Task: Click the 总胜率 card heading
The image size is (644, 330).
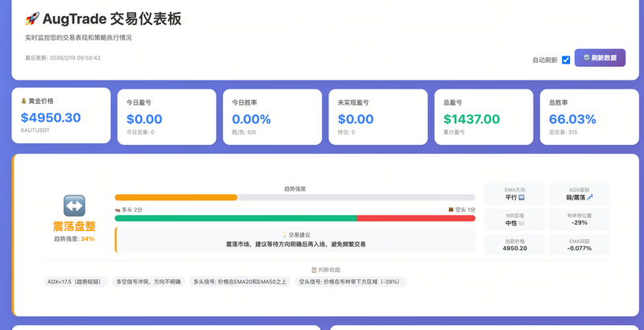Action: [x=559, y=102]
